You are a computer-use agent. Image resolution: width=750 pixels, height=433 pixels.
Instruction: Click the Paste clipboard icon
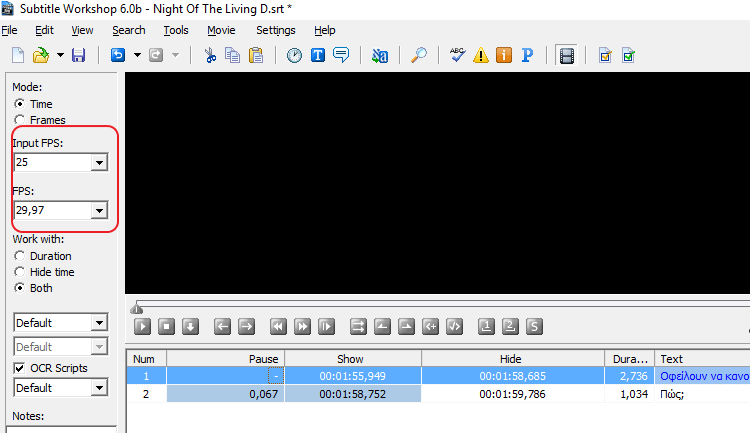pyautogui.click(x=256, y=56)
